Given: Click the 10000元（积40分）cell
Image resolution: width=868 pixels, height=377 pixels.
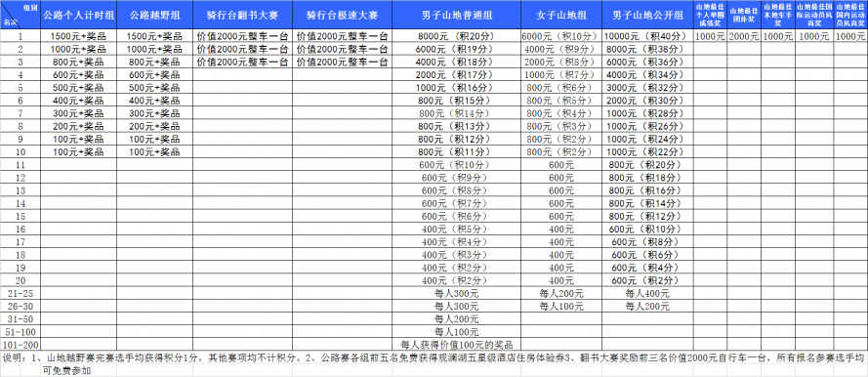Looking at the screenshot, I should pyautogui.click(x=647, y=36).
